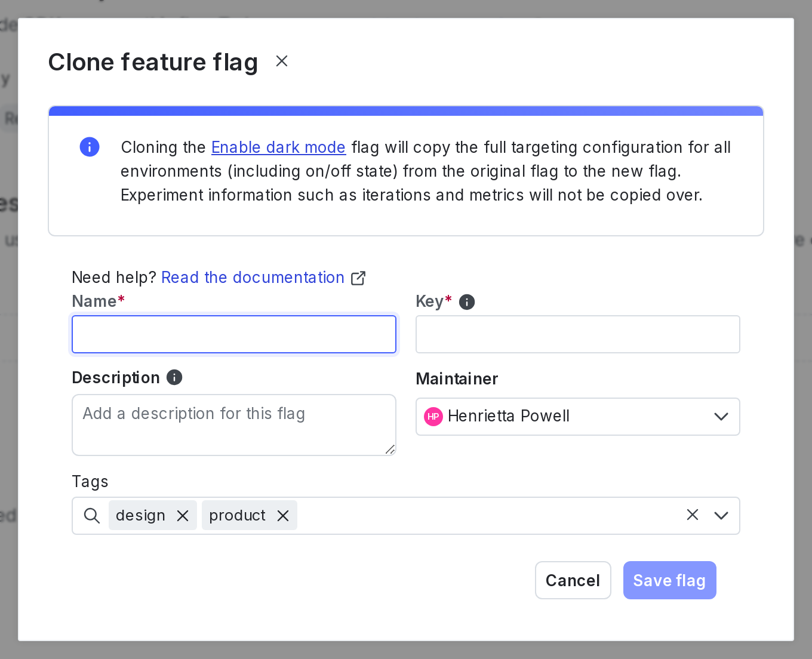Remove the product tag
Screen dimensions: 812x659
(283, 515)
